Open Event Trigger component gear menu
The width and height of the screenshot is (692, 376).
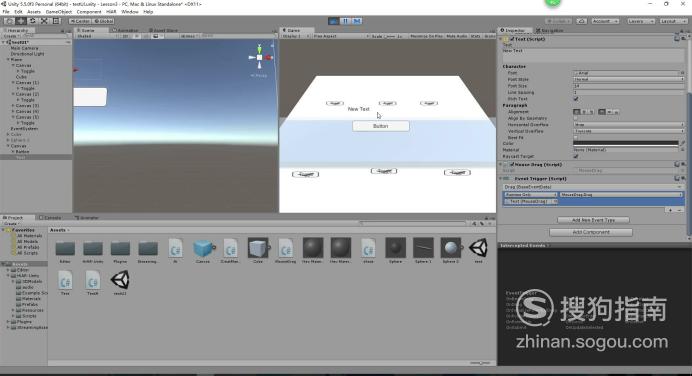click(x=683, y=178)
